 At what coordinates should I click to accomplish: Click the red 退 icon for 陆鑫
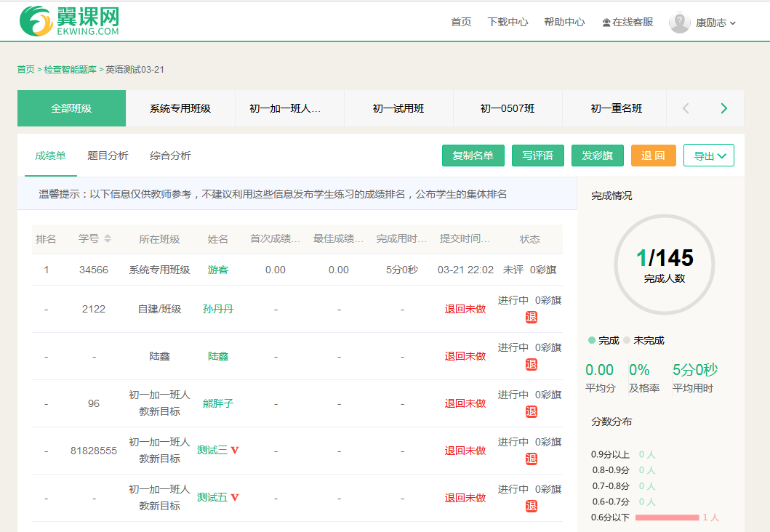click(x=532, y=365)
